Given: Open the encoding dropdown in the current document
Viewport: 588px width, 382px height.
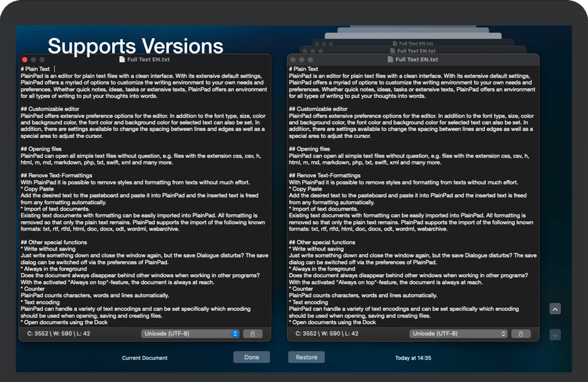Looking at the screenshot, I should pos(190,333).
